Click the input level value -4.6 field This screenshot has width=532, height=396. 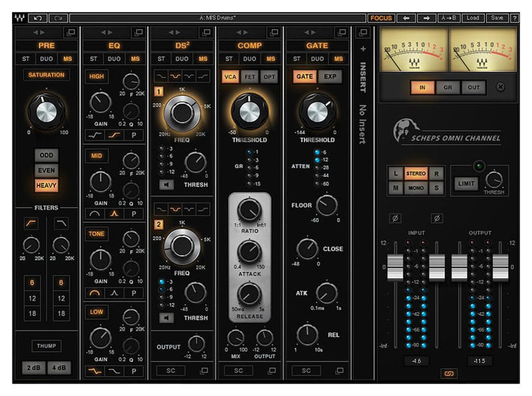tap(416, 361)
